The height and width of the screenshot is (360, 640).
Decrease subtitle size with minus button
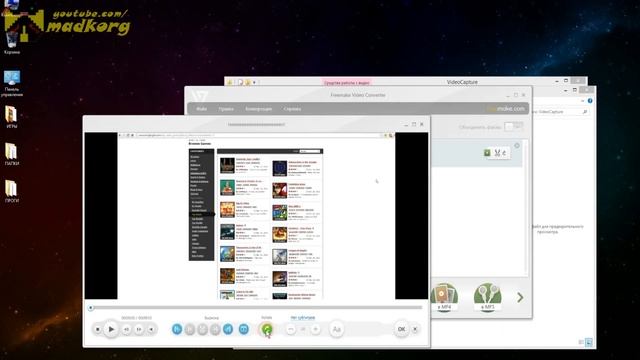tap(291, 329)
